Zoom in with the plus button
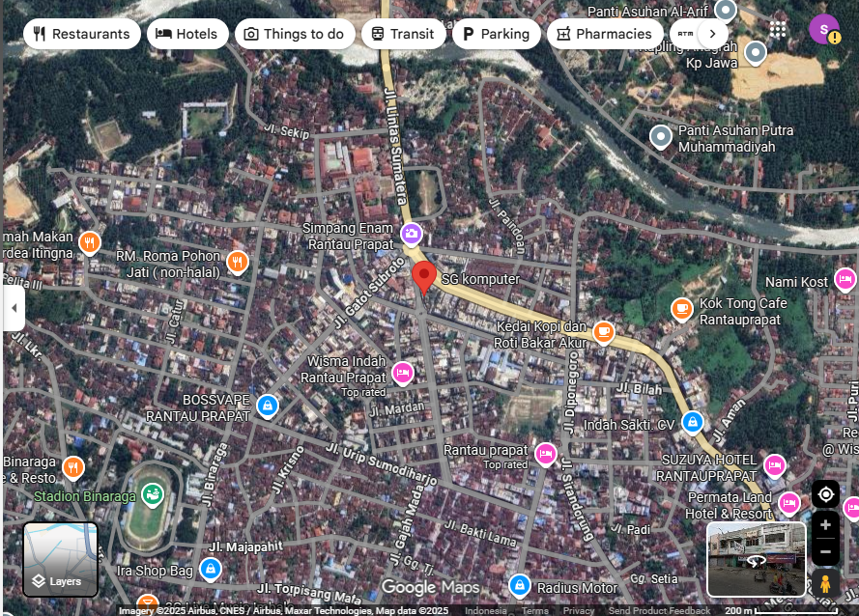The height and width of the screenshot is (616, 859). 825,525
